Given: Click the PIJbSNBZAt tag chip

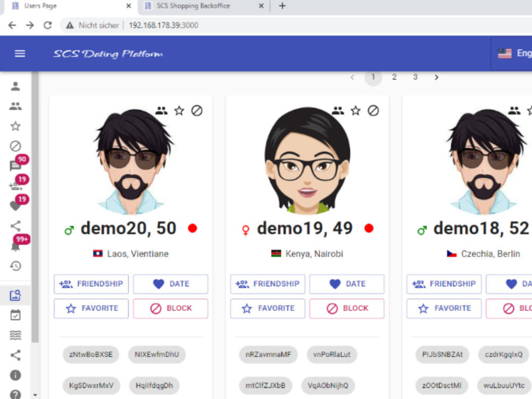Looking at the screenshot, I should coord(443,354).
